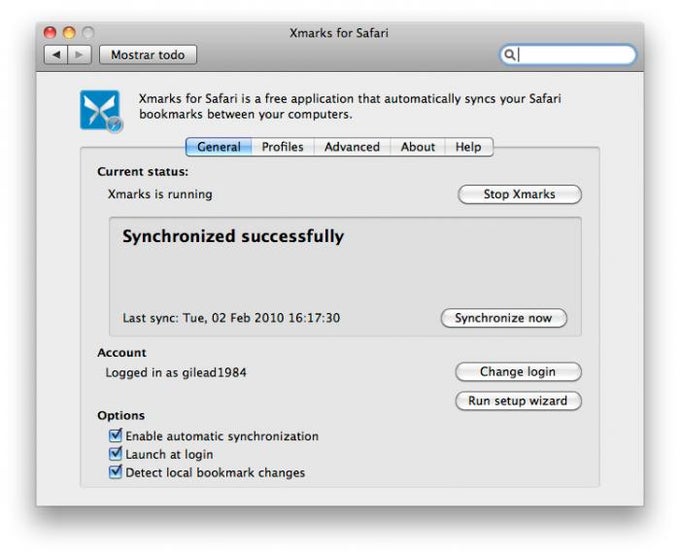Click the Xmarks for Safari window title

[x=339, y=33]
